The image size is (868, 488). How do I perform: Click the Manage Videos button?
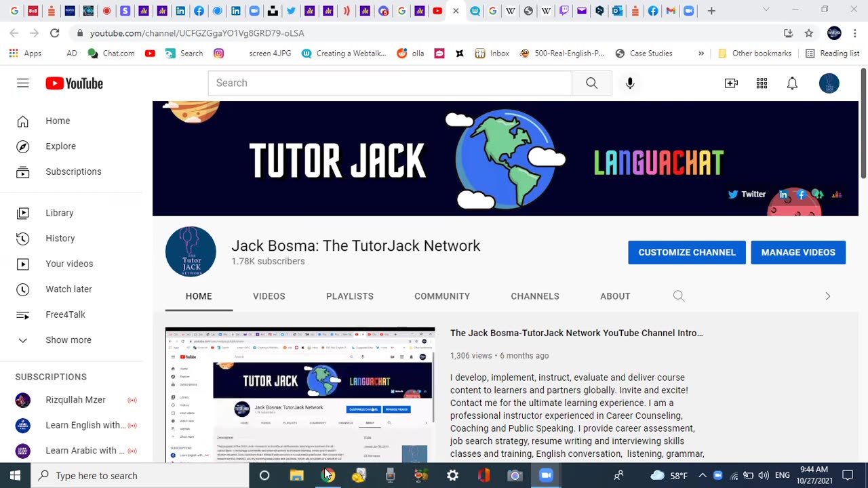point(798,252)
